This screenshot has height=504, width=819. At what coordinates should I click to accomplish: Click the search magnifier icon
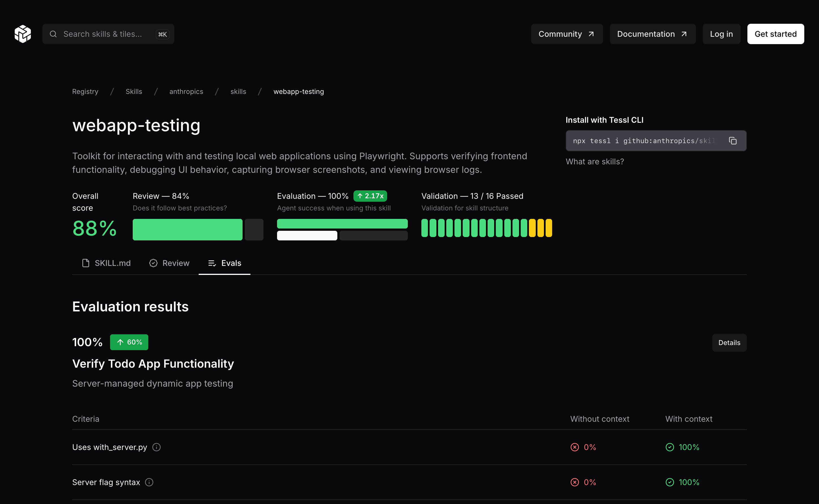(x=53, y=34)
